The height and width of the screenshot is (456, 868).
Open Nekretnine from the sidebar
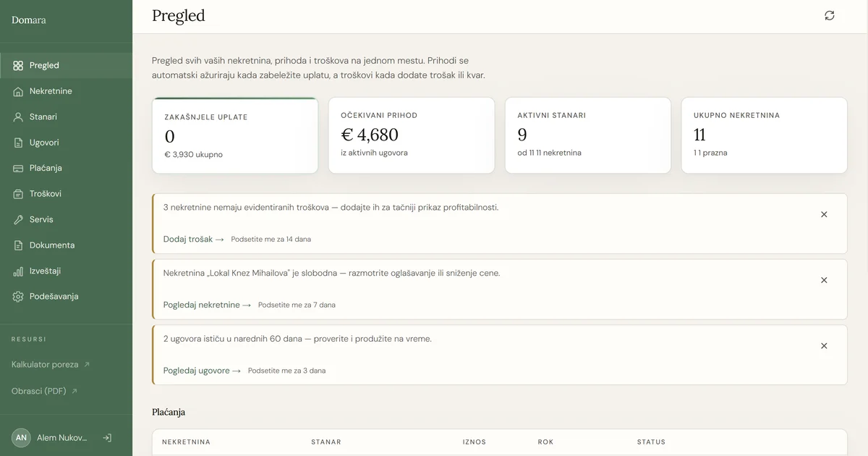(x=51, y=91)
